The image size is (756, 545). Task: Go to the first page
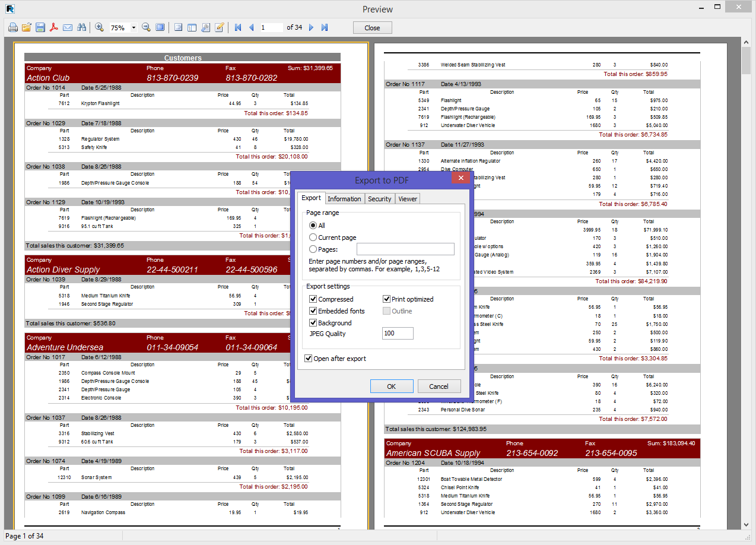(238, 27)
